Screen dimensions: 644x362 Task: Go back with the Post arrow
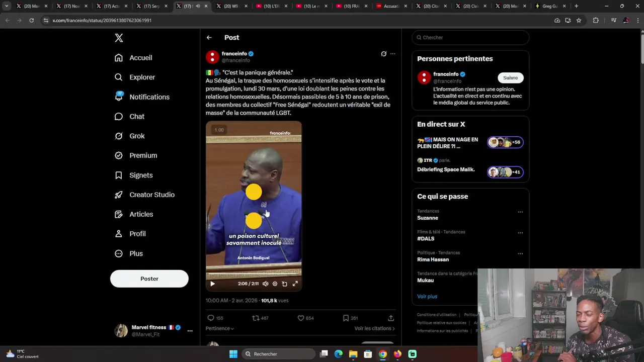coord(209,38)
